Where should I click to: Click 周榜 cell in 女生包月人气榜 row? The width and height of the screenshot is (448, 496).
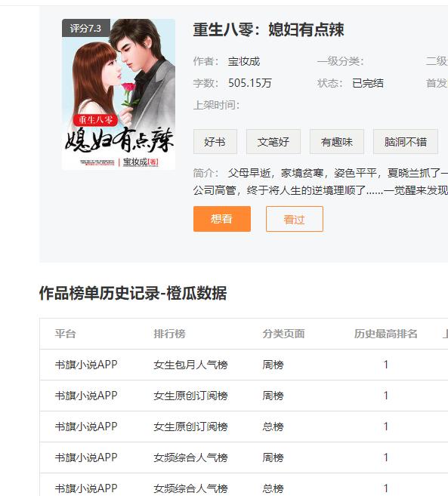273,365
